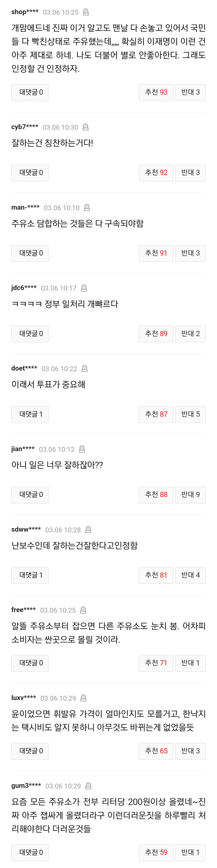Screen dimensions: 217x868
Task: Report the cyb7**** comment via siren icon
Action: 85,127
